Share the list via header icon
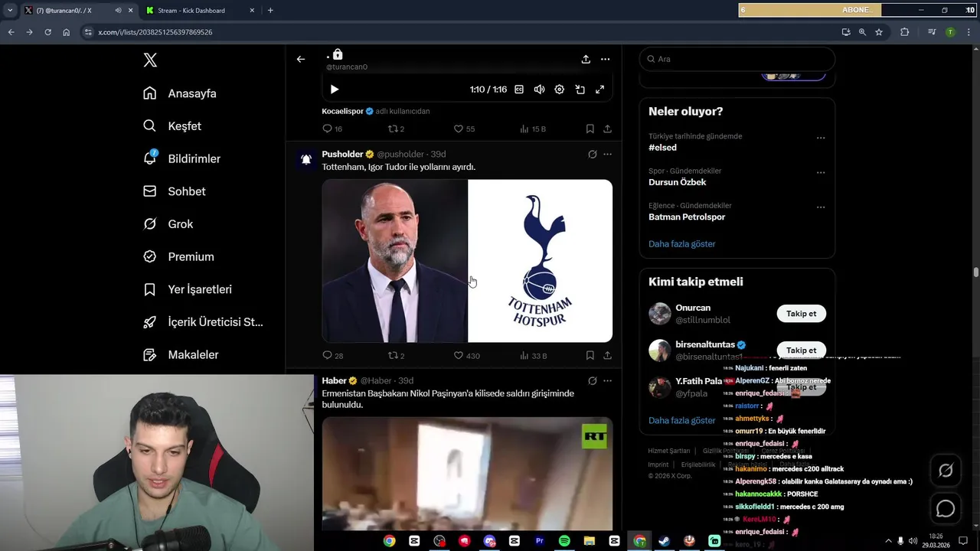Image resolution: width=980 pixels, height=551 pixels. pos(586,59)
